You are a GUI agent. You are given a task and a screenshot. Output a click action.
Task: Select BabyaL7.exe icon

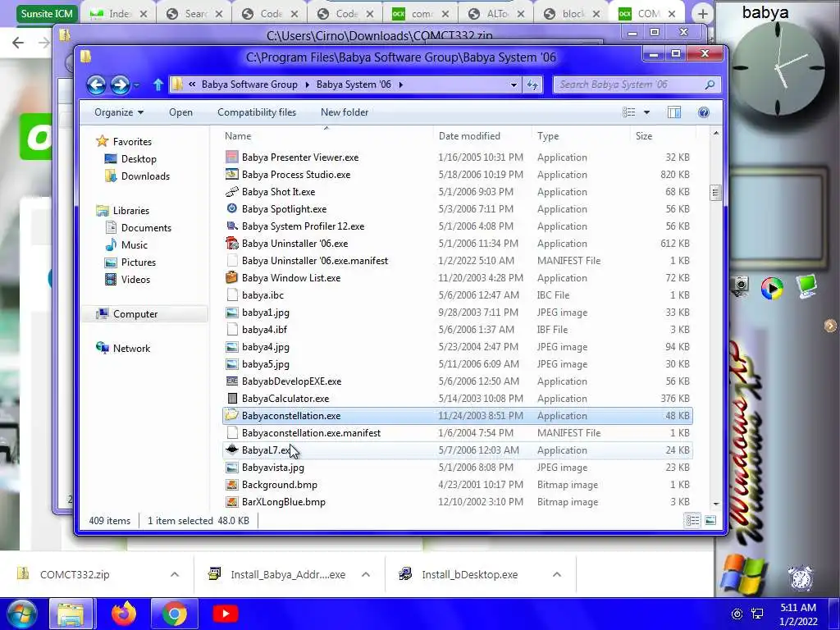coord(232,450)
